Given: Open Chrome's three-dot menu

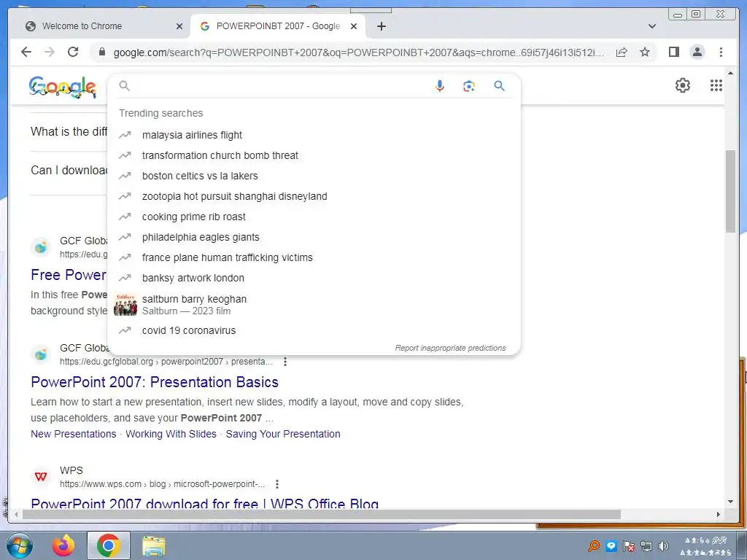Looking at the screenshot, I should click(721, 52).
